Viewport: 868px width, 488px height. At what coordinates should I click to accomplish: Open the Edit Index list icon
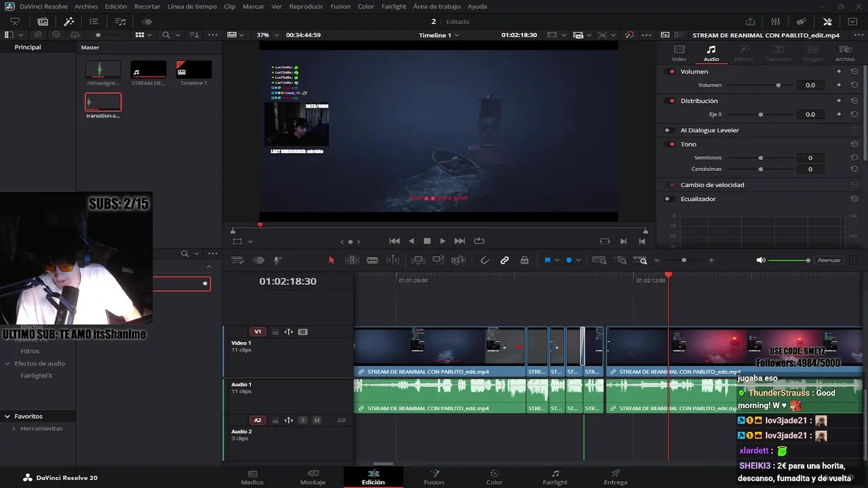(94, 22)
